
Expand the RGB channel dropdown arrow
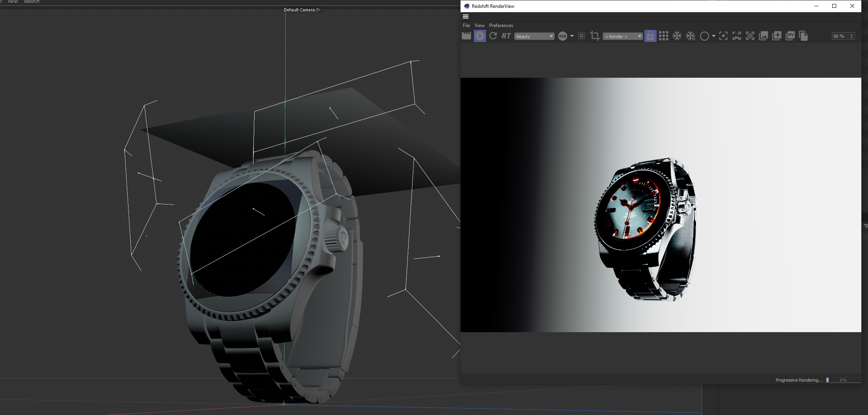(572, 36)
